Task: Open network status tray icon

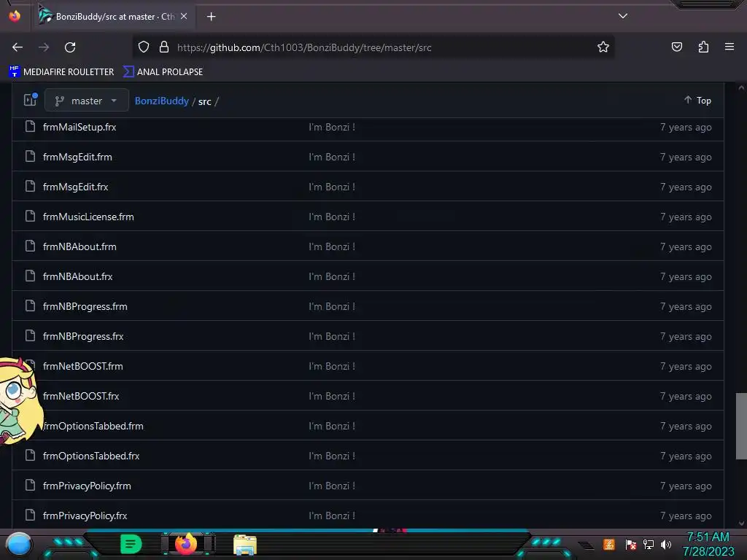Action: pos(649,545)
